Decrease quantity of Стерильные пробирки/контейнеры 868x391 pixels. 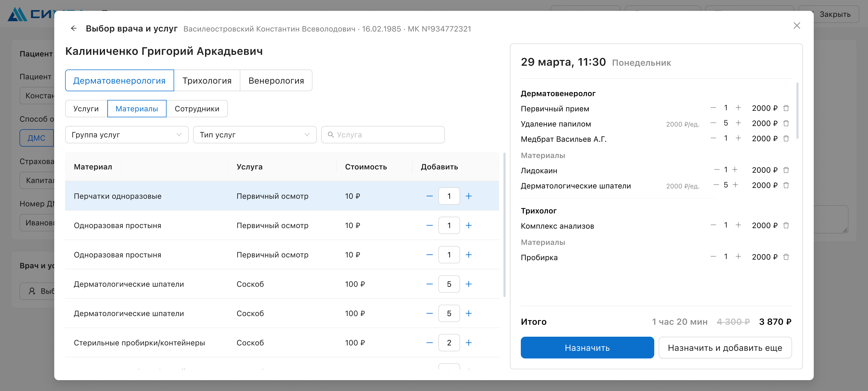point(429,343)
